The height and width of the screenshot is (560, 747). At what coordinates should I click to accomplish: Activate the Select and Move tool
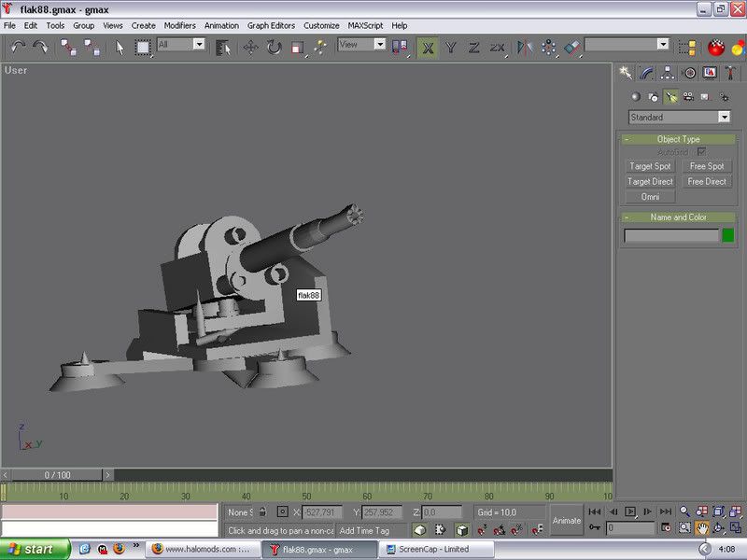click(x=250, y=48)
